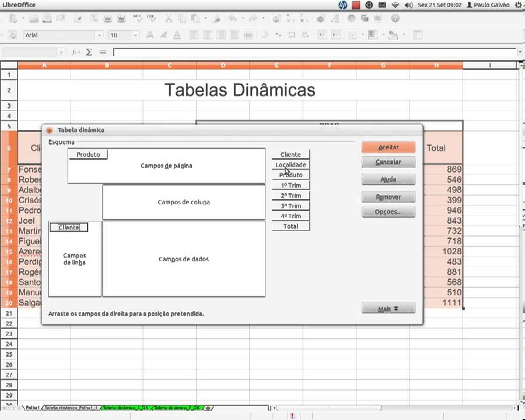This screenshot has height=420, width=525.
Task: Click the Aceitar button
Action: point(388,147)
